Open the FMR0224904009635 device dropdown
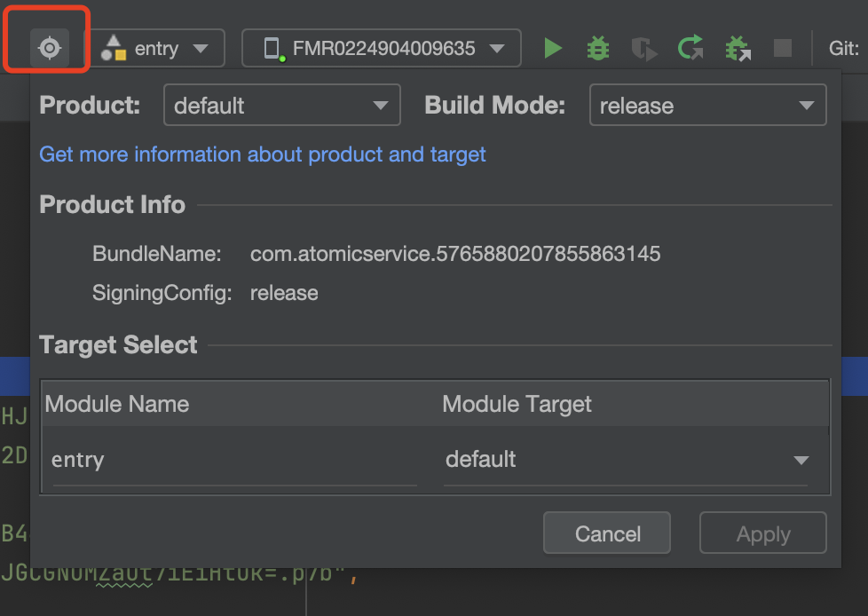The width and height of the screenshot is (868, 616). pyautogui.click(x=382, y=48)
